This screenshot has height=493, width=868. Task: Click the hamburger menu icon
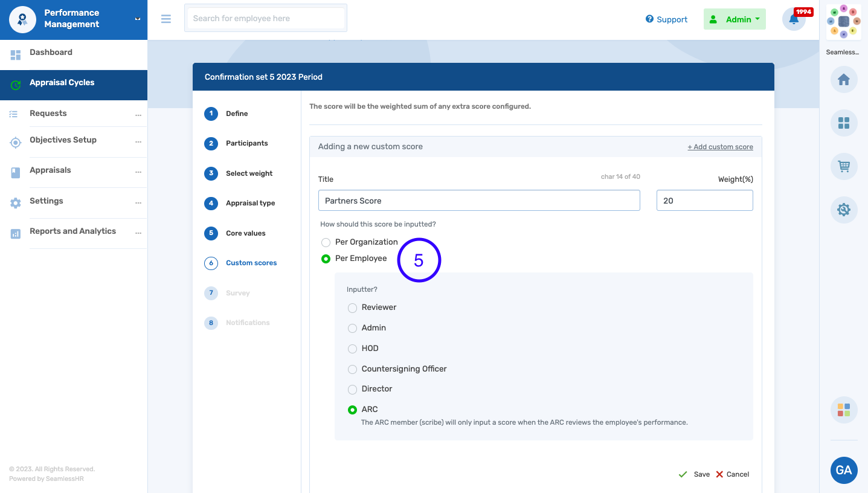click(x=166, y=19)
